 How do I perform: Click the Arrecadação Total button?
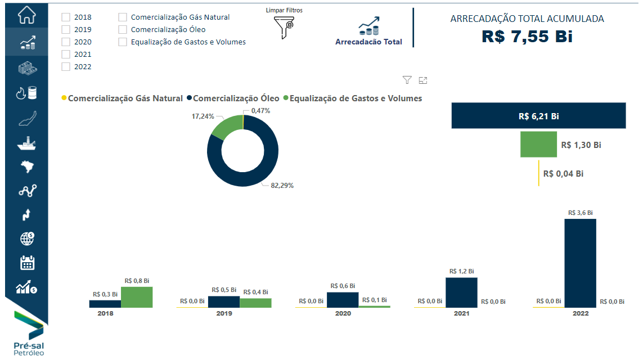[x=368, y=32]
